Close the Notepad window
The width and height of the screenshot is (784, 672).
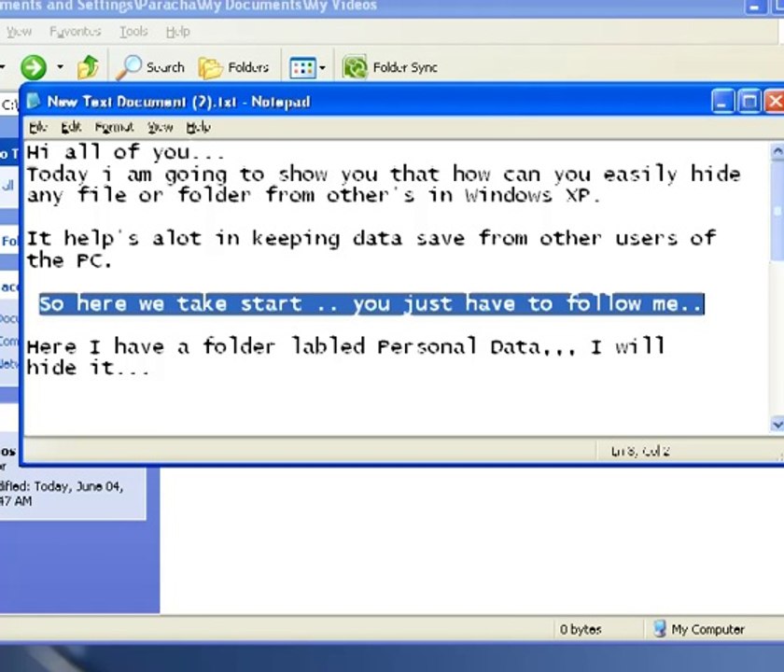click(x=774, y=102)
